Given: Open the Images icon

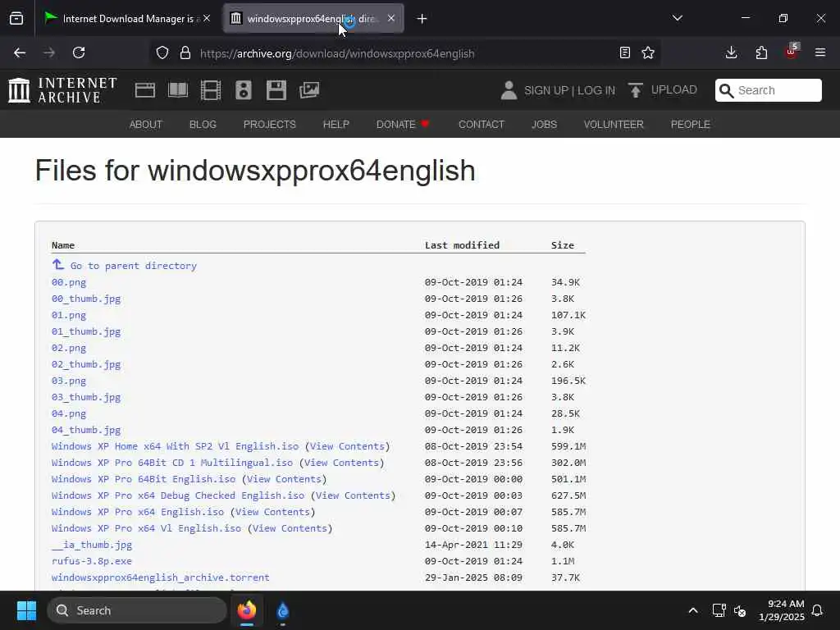Looking at the screenshot, I should 309,90.
